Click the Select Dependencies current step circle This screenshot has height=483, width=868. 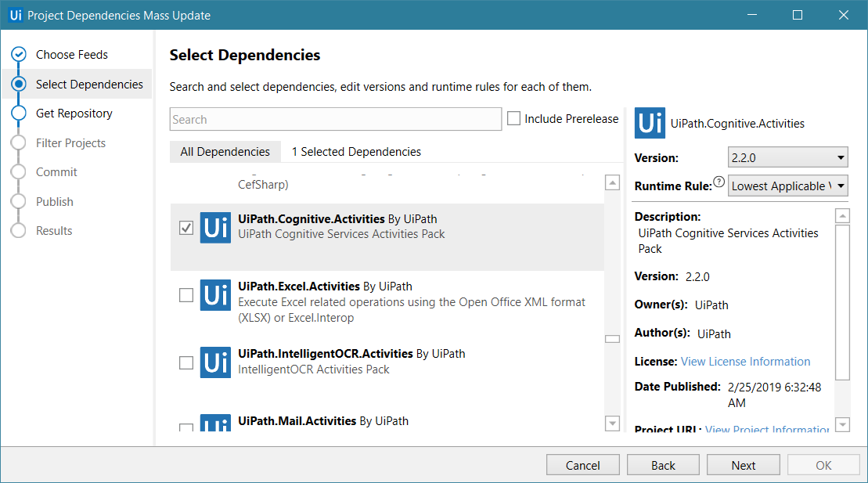pyautogui.click(x=19, y=84)
